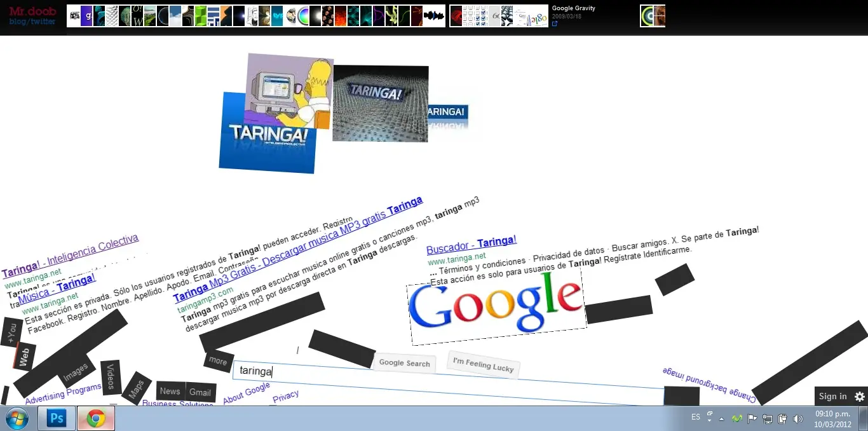The image size is (868, 431).
Task: Show hidden tray icons arrow
Action: point(721,419)
